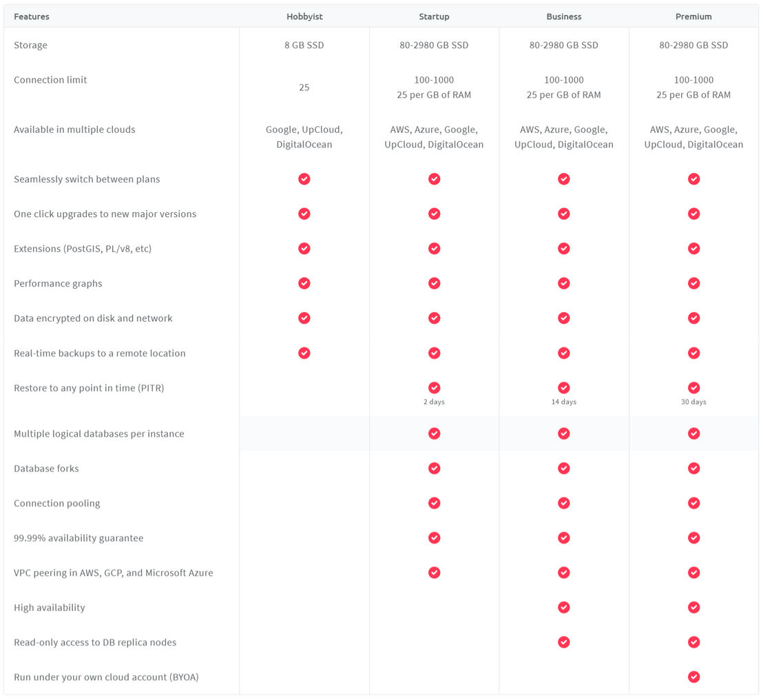Click Startup checkmark for Multiple logical databases

[434, 433]
